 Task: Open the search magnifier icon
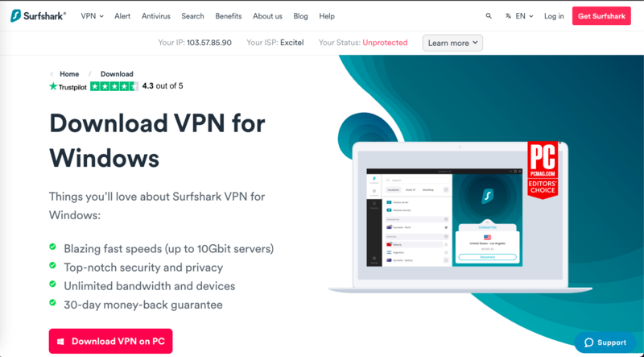click(489, 16)
